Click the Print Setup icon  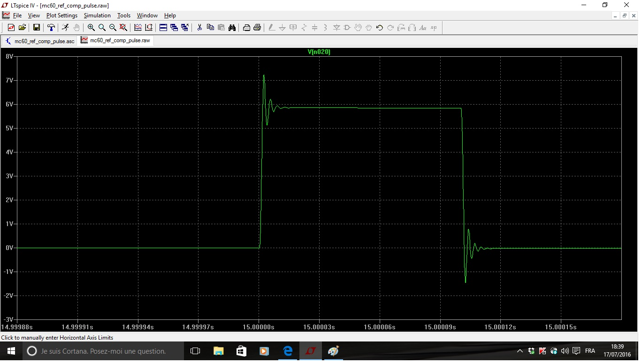(246, 28)
